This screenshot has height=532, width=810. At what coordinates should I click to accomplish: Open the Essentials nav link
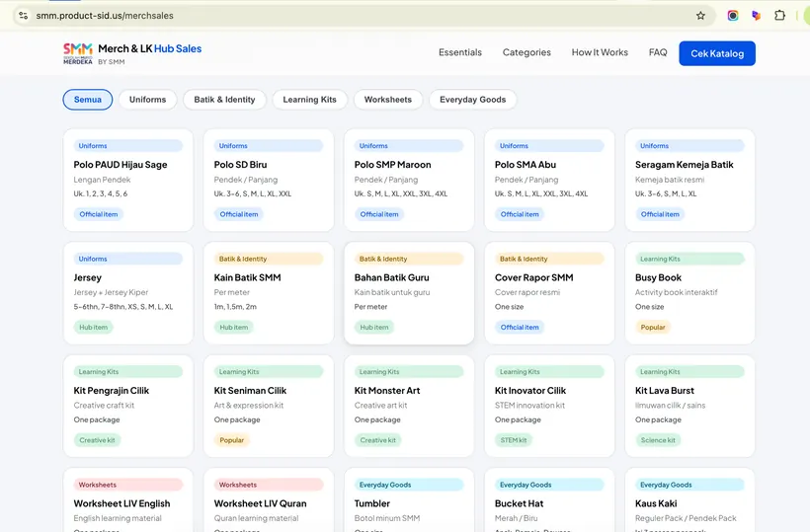[x=459, y=52]
